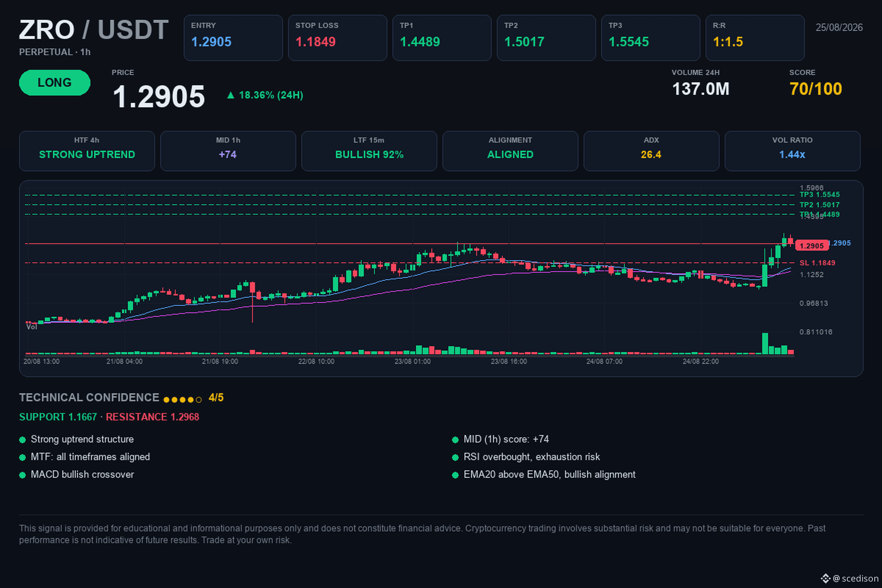The image size is (882, 588).
Task: Select the ENTRY card showing 1.2905
Action: point(233,38)
